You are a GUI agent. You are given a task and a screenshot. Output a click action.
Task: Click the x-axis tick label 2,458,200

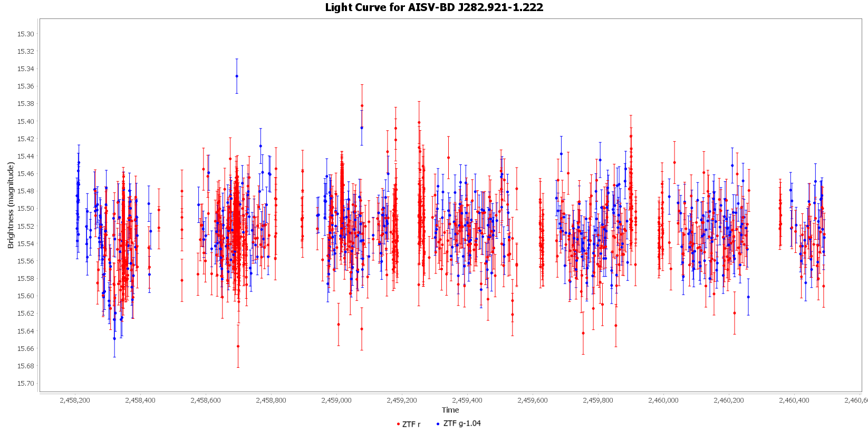click(x=75, y=400)
